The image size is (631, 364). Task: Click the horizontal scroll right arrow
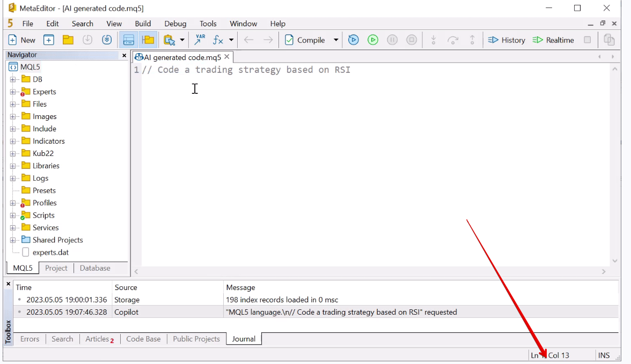point(604,272)
